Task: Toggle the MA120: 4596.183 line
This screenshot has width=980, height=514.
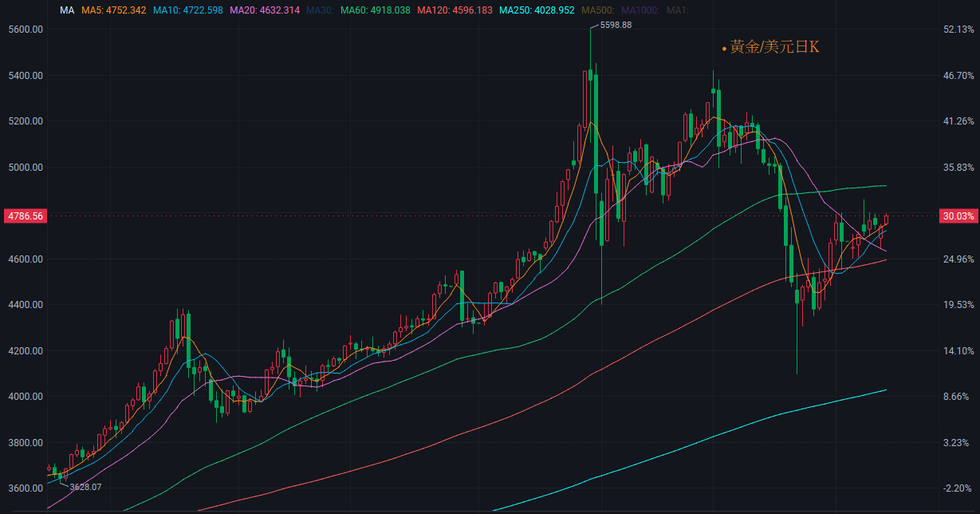Action: click(x=455, y=10)
